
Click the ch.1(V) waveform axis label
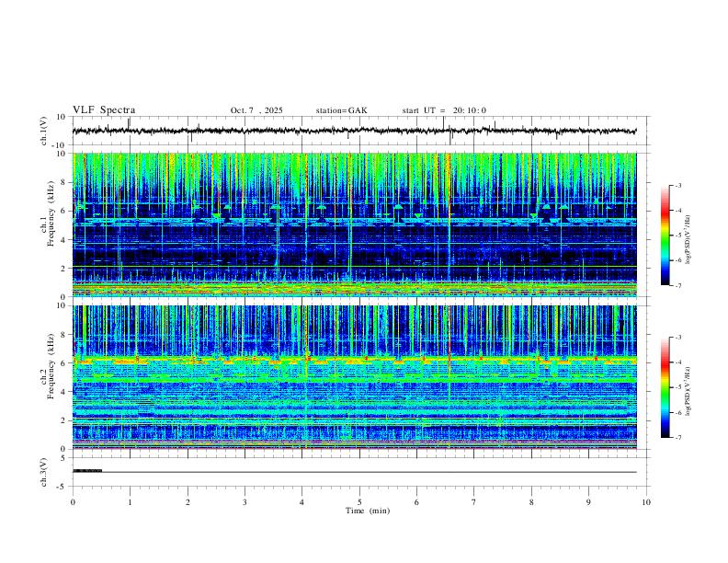coord(43,131)
